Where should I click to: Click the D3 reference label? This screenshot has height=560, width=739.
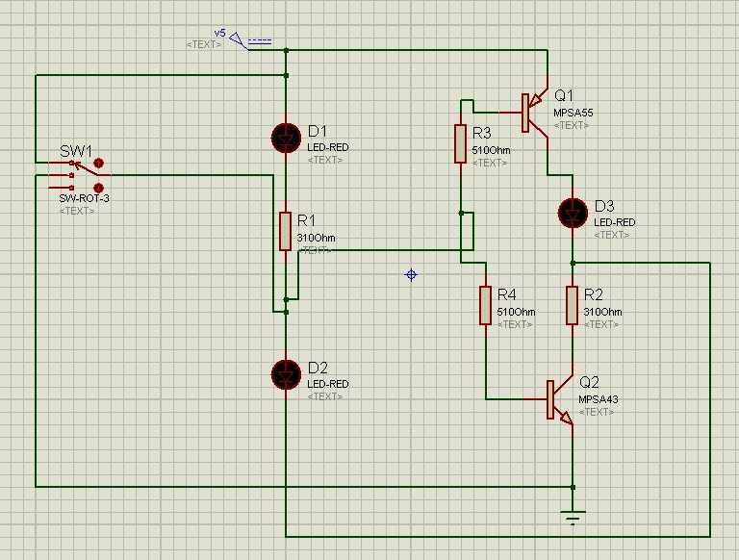pos(604,206)
